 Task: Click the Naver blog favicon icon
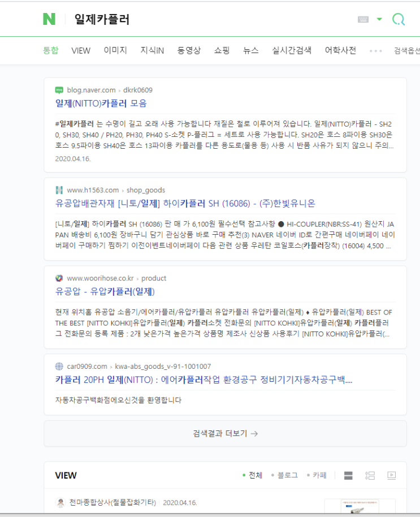click(x=59, y=90)
